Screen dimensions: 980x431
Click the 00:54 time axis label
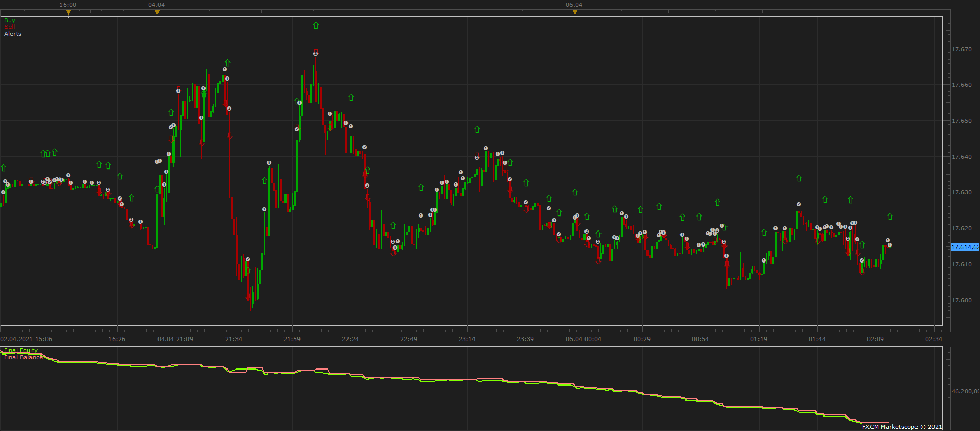701,339
